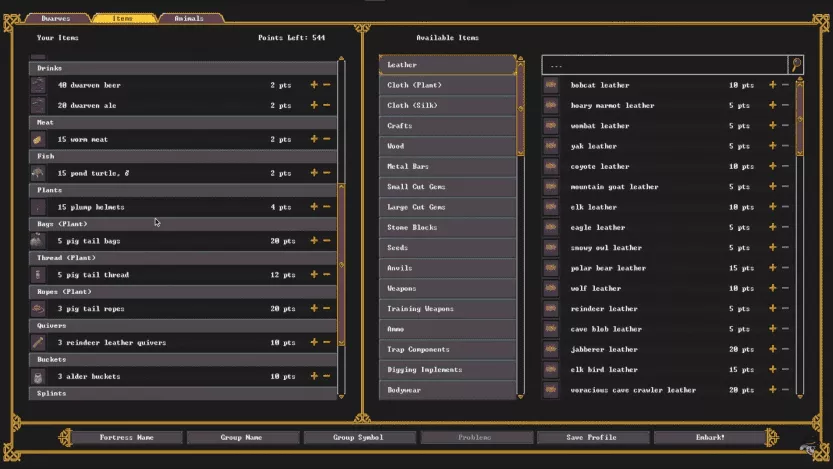Add wombat leather with plus icon
The width and height of the screenshot is (833, 469).
[x=772, y=125]
